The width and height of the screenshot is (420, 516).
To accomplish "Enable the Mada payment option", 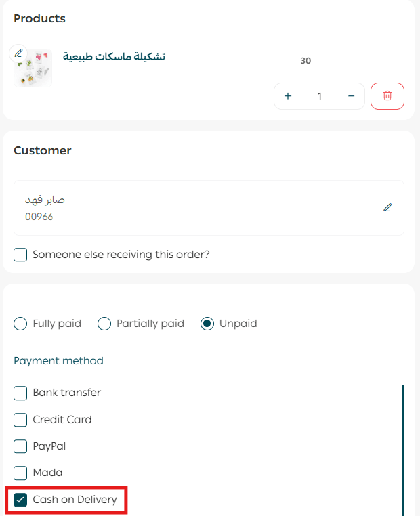I will (x=21, y=473).
